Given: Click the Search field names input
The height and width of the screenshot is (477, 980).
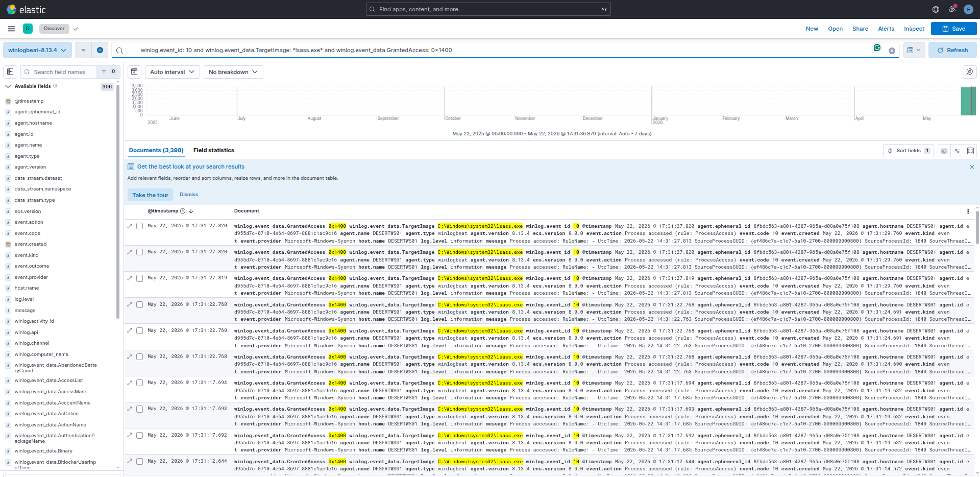Looking at the screenshot, I should tap(59, 72).
